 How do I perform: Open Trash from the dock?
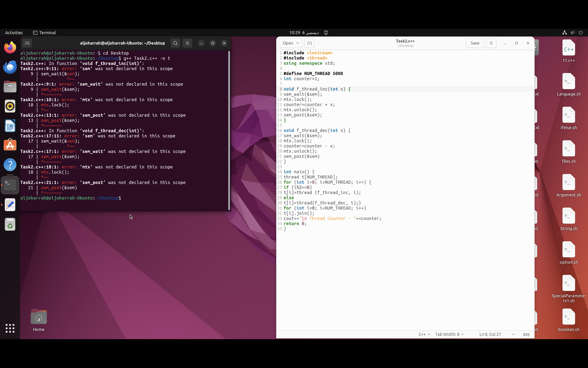(10, 224)
